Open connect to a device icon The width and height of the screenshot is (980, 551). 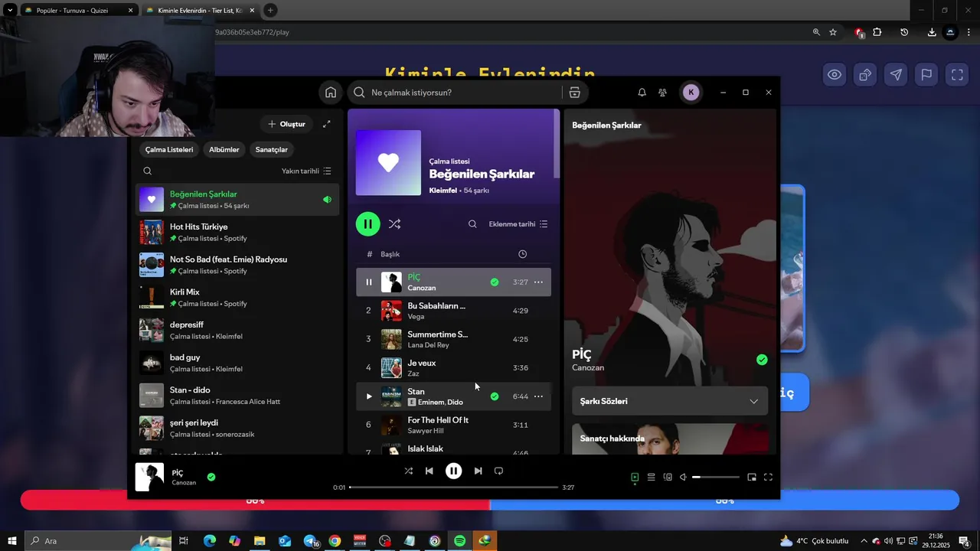pos(668,478)
